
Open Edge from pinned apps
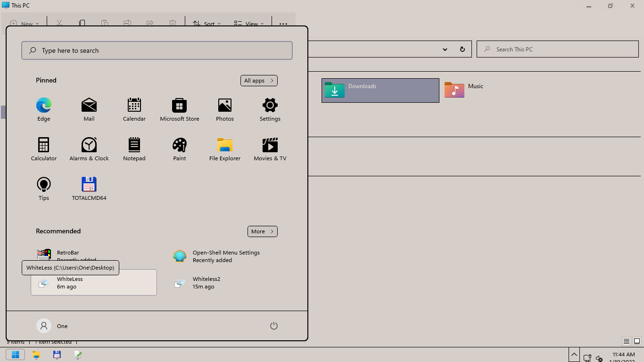click(44, 106)
